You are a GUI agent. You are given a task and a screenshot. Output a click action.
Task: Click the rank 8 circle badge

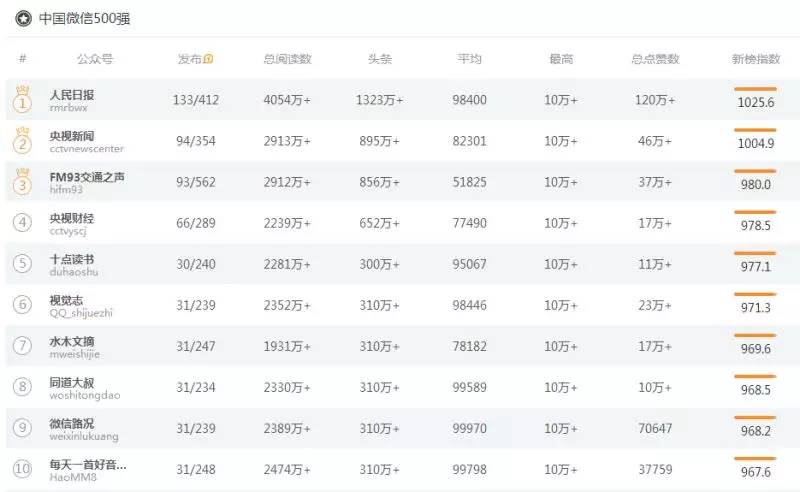[x=22, y=387]
